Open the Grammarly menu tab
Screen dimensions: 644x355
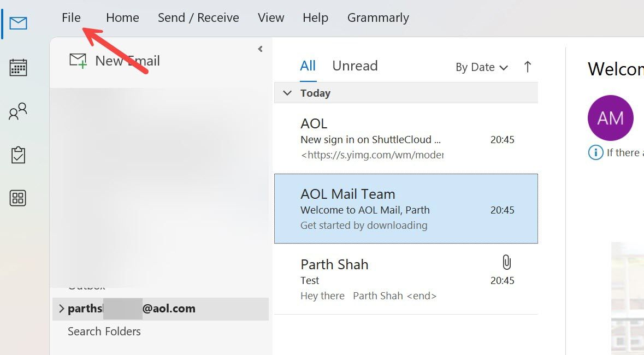(377, 17)
